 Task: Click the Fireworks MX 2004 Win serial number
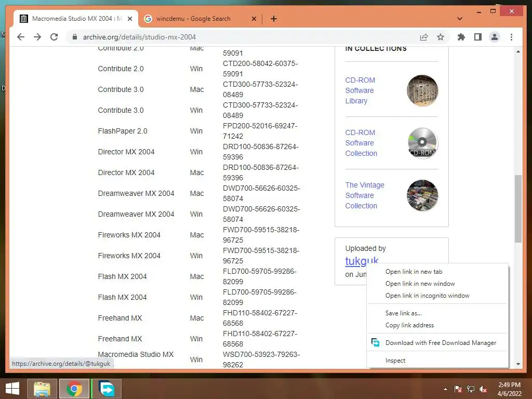(261, 256)
